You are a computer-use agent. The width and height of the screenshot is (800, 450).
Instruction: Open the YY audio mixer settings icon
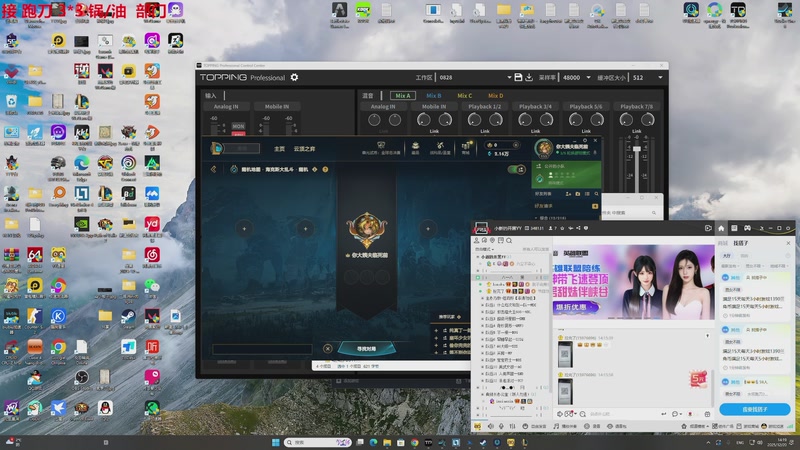513,426
